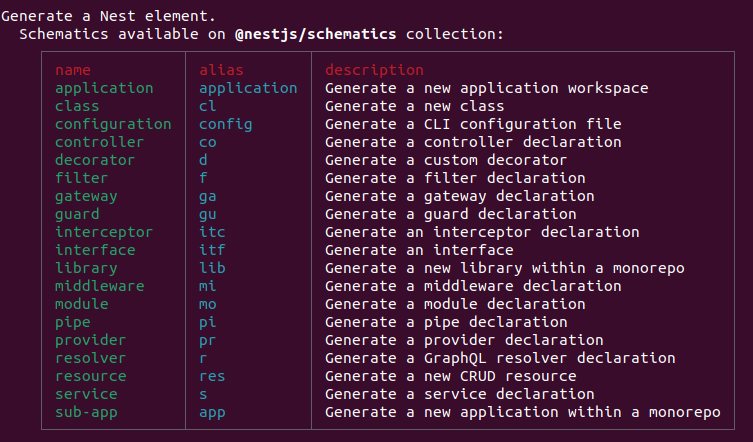Click 'Generate a filter declaration' description
The height and width of the screenshot is (442, 753).
click(x=455, y=178)
